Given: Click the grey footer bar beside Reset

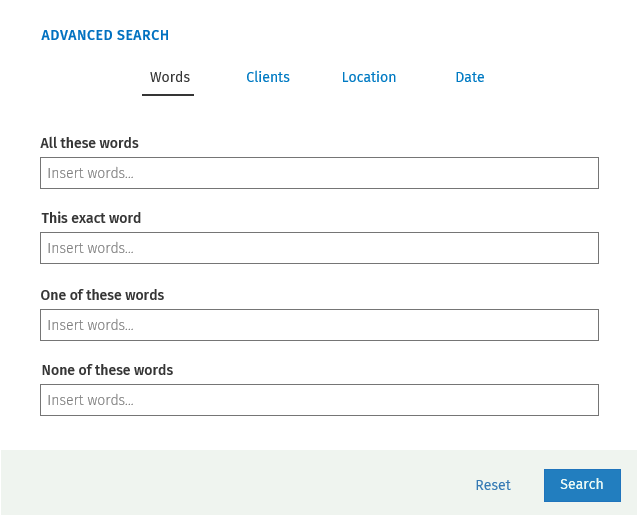Looking at the screenshot, I should [236, 483].
